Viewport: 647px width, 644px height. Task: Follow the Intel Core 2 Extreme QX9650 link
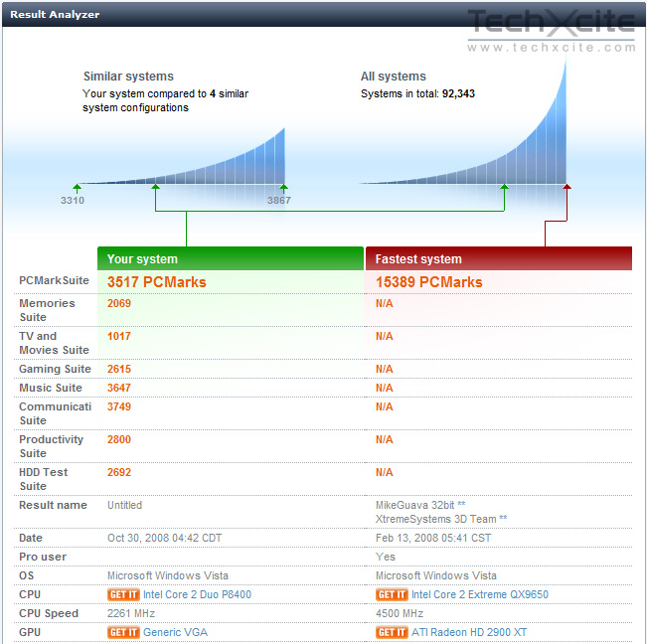point(480,594)
